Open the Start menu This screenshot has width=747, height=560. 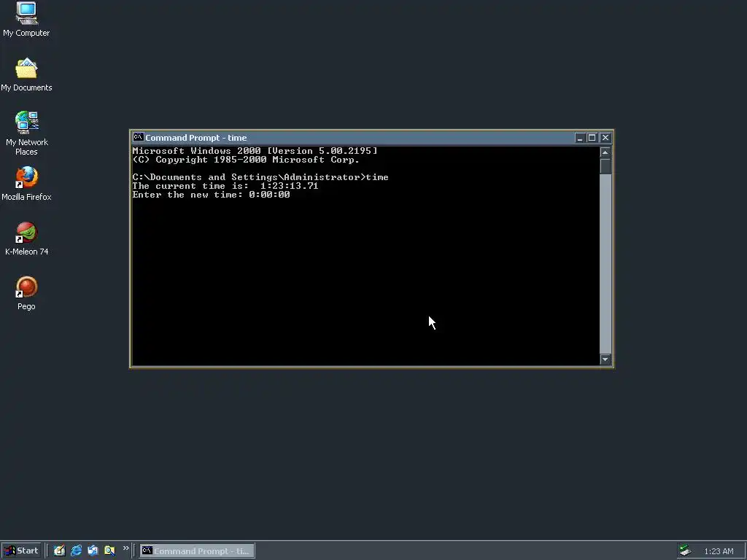point(21,551)
